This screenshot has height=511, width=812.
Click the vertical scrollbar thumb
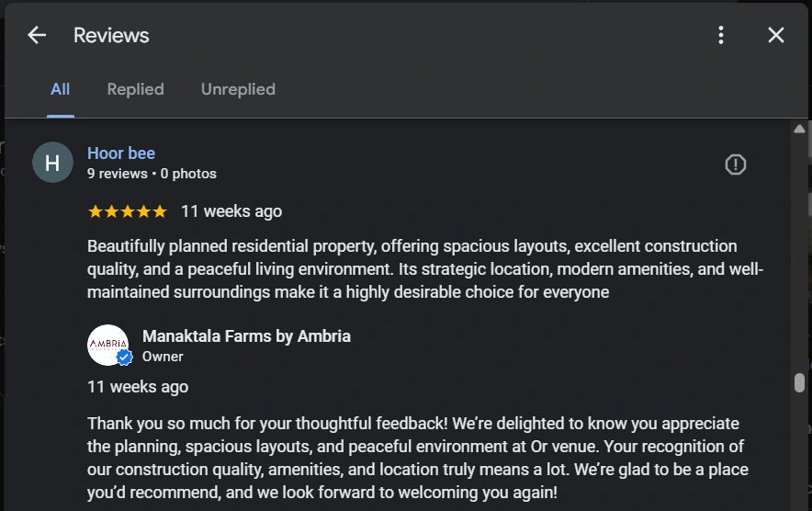coord(799,382)
